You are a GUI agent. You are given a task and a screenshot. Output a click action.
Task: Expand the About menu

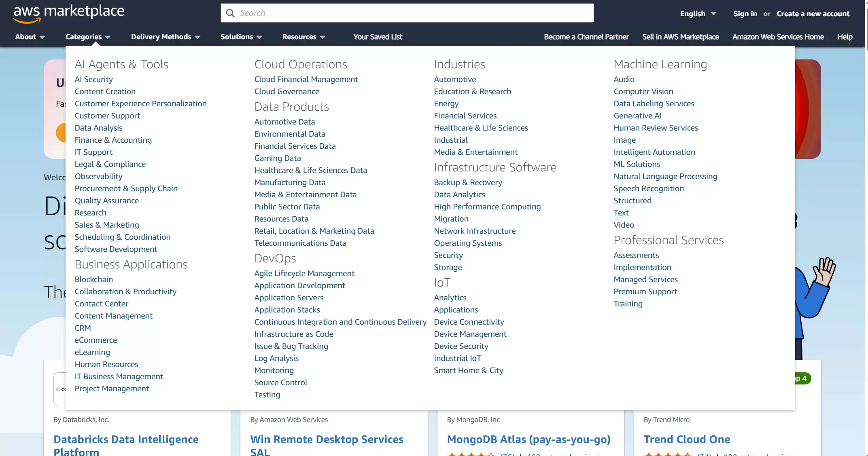click(30, 37)
